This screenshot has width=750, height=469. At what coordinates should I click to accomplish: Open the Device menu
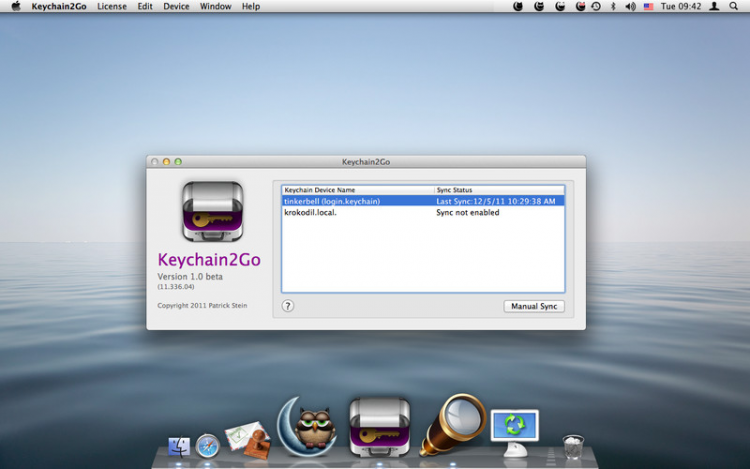(x=176, y=6)
